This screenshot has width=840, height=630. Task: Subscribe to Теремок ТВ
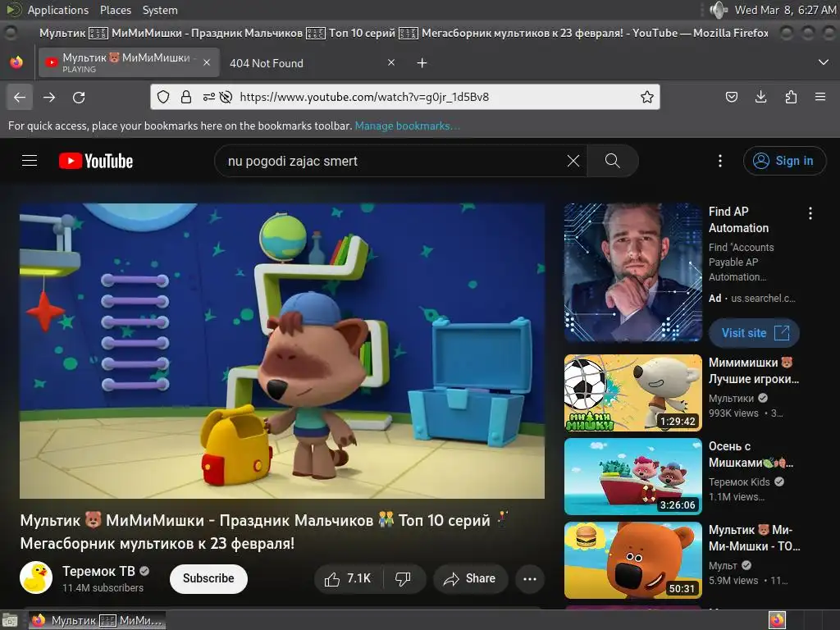[x=208, y=578]
